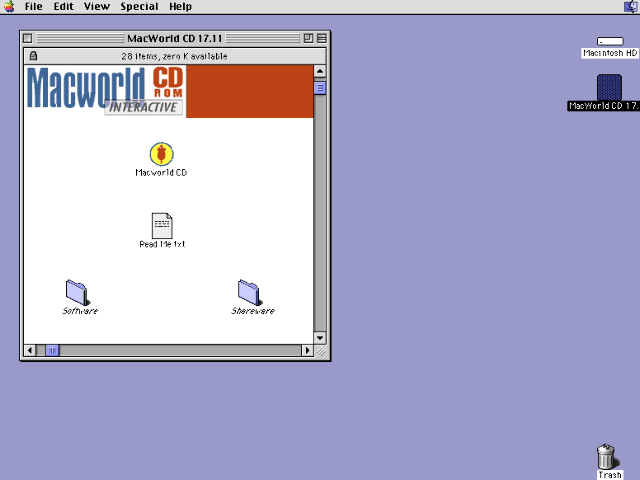
Task: Click the Macintosh HD label
Action: [x=610, y=53]
